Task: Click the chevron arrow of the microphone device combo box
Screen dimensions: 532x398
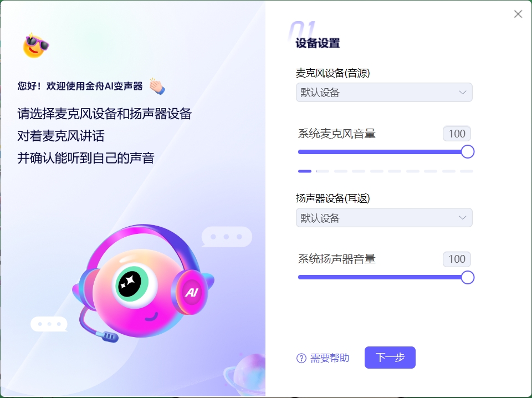Action: [462, 92]
